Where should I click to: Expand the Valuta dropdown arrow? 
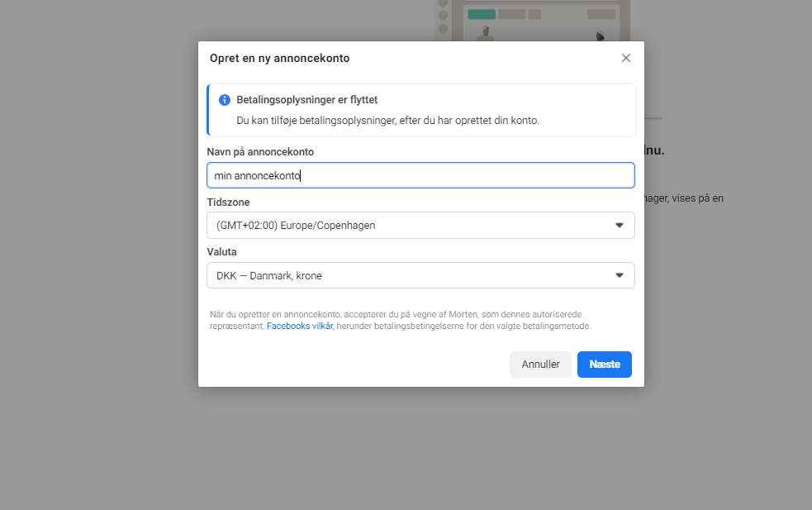pyautogui.click(x=619, y=275)
